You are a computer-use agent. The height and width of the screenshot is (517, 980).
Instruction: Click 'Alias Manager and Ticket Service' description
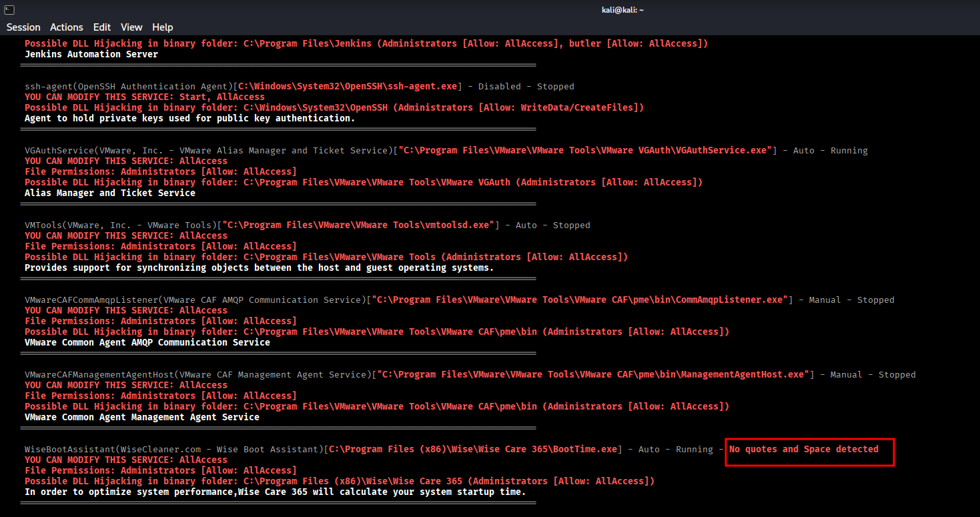click(x=110, y=193)
